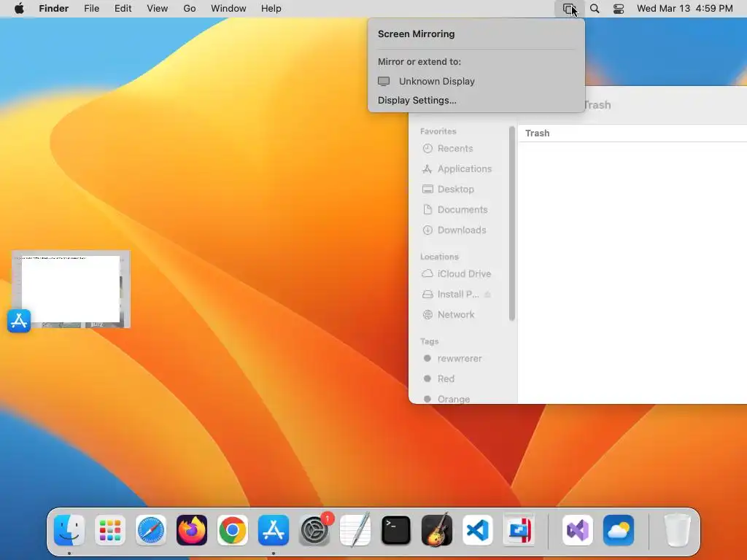This screenshot has height=560, width=747.
Task: Open the View menu
Action: [158, 9]
